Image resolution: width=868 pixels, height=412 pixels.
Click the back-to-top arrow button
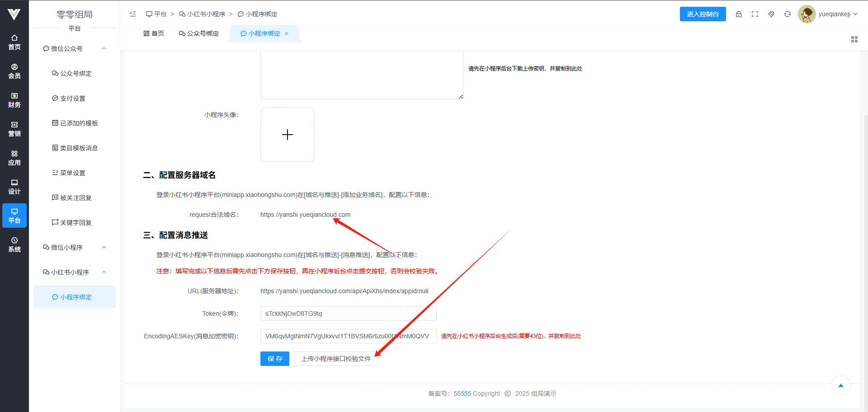pyautogui.click(x=840, y=385)
